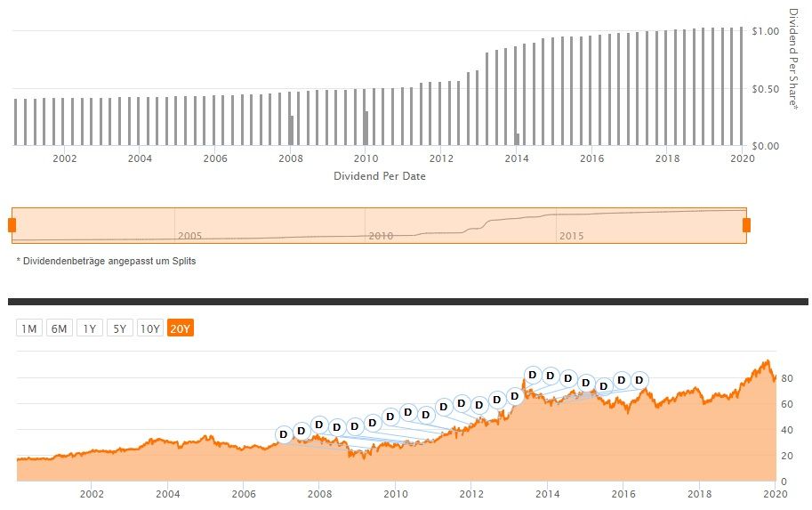Grab the right orange range slider handle
Screen dimensions: 812x510
tap(746, 225)
